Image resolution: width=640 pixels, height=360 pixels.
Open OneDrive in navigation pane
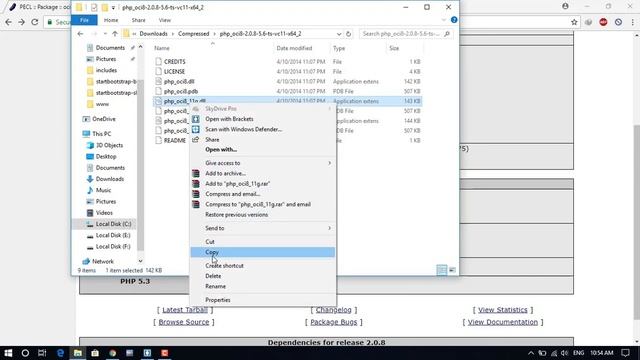click(104, 119)
